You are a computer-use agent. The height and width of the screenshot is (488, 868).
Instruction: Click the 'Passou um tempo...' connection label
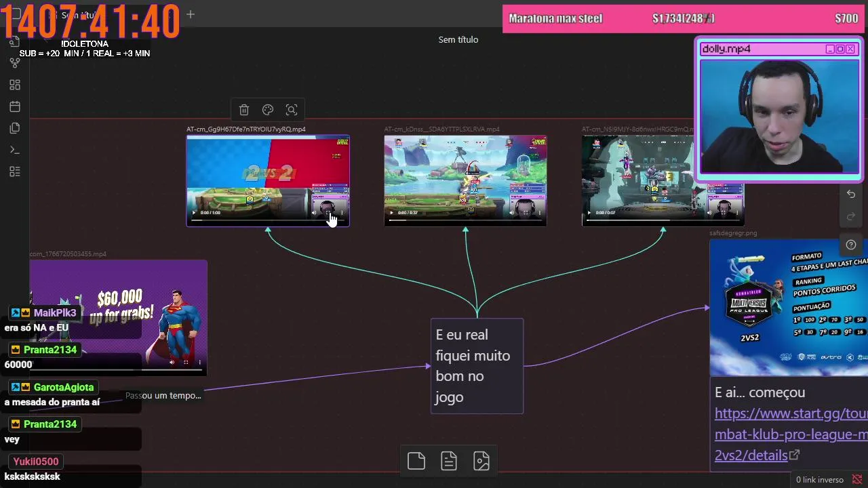point(163,395)
